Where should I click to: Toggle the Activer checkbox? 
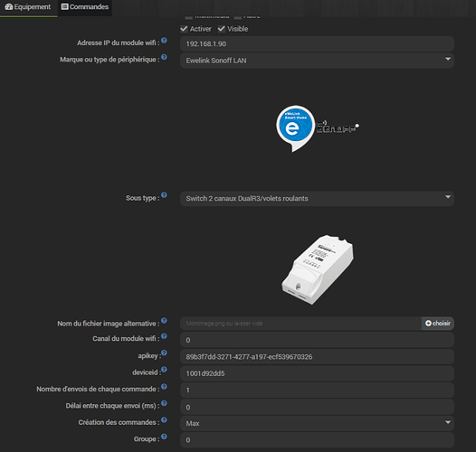click(184, 29)
